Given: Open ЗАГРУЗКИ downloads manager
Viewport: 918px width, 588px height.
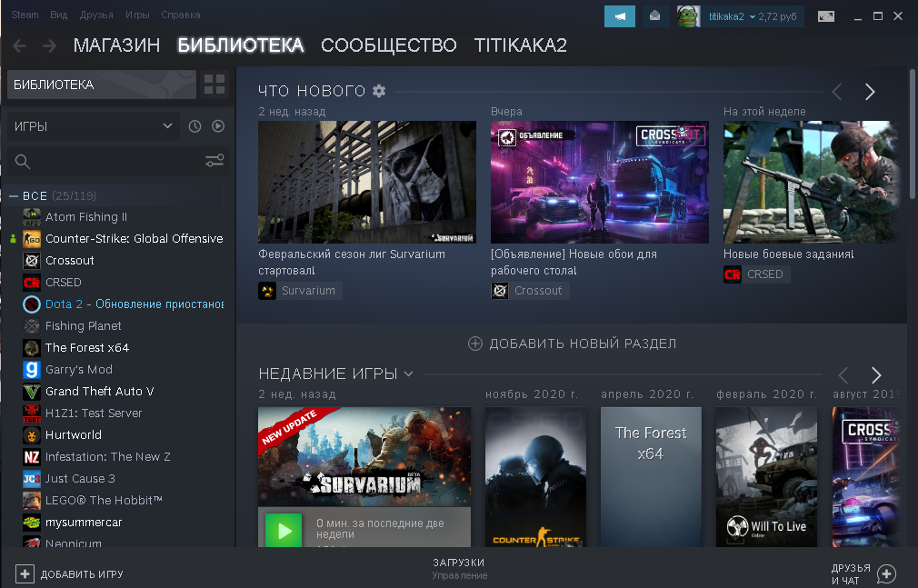Looking at the screenshot, I should coord(459,568).
